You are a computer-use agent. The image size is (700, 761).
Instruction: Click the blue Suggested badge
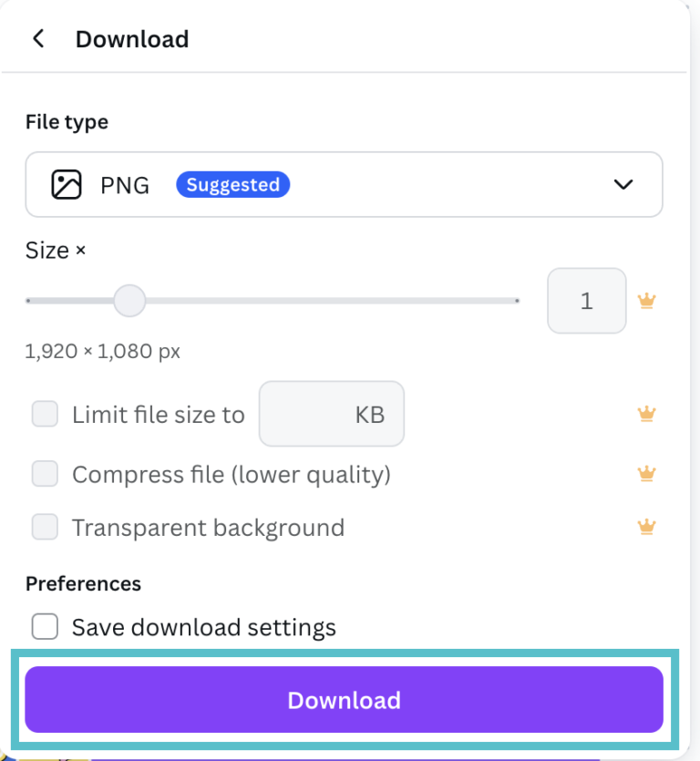[232, 185]
